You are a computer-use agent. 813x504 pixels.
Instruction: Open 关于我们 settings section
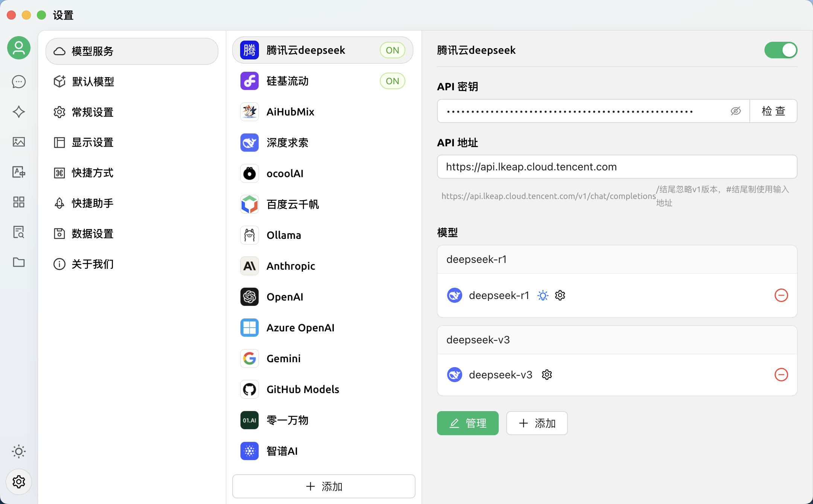coord(132,264)
